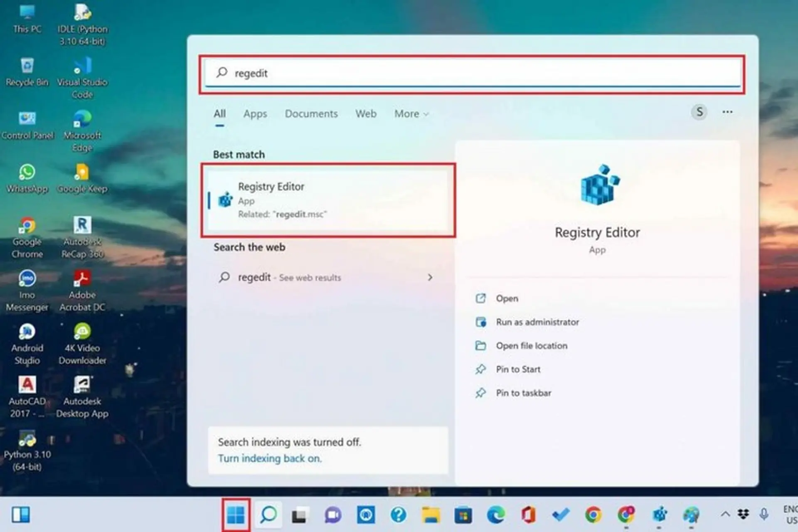The image size is (798, 532).
Task: Open IDLE Python 3.10 desktop shortcut
Action: point(82,24)
